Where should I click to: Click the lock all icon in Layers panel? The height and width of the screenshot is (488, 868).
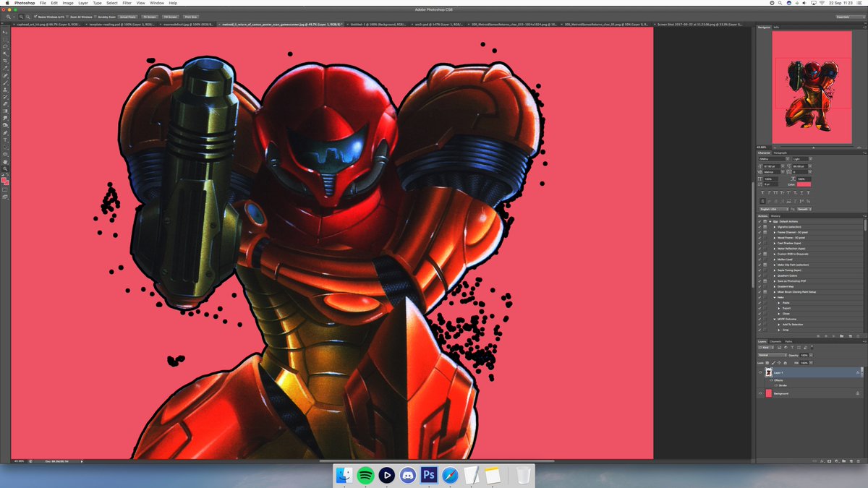click(x=786, y=363)
